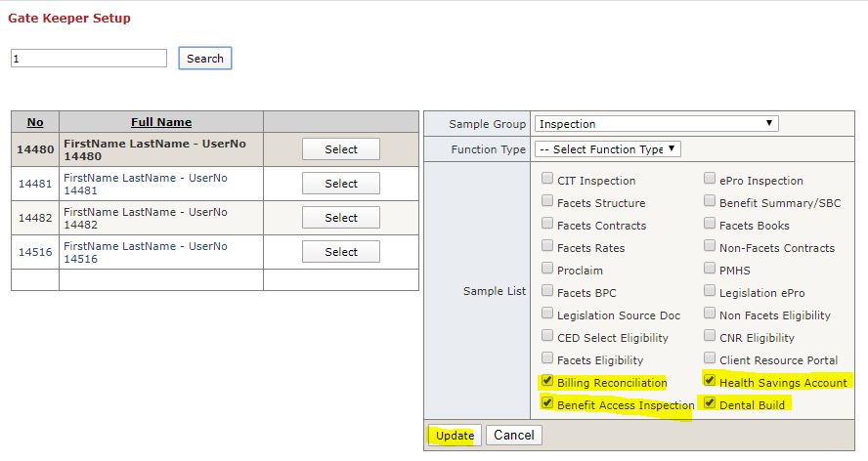Image resolution: width=868 pixels, height=461 pixels.
Task: Uncheck the Health Savings Account checkbox
Action: tap(710, 382)
